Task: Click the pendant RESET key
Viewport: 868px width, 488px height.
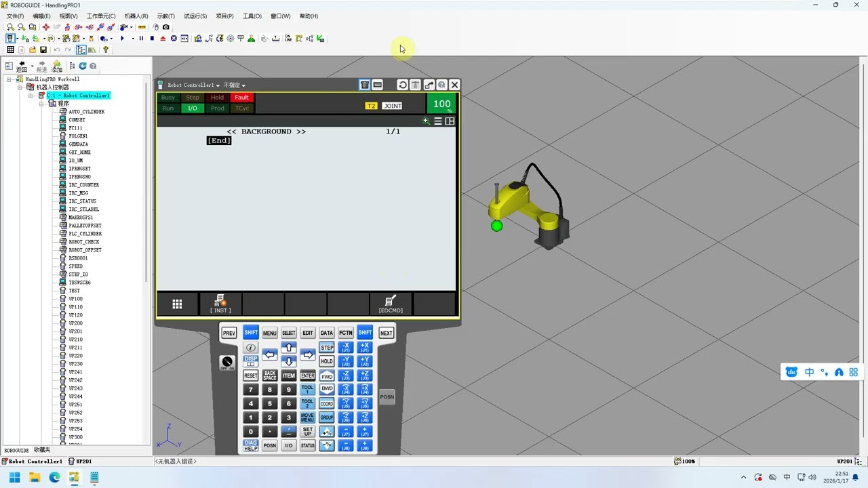Action: pos(251,375)
